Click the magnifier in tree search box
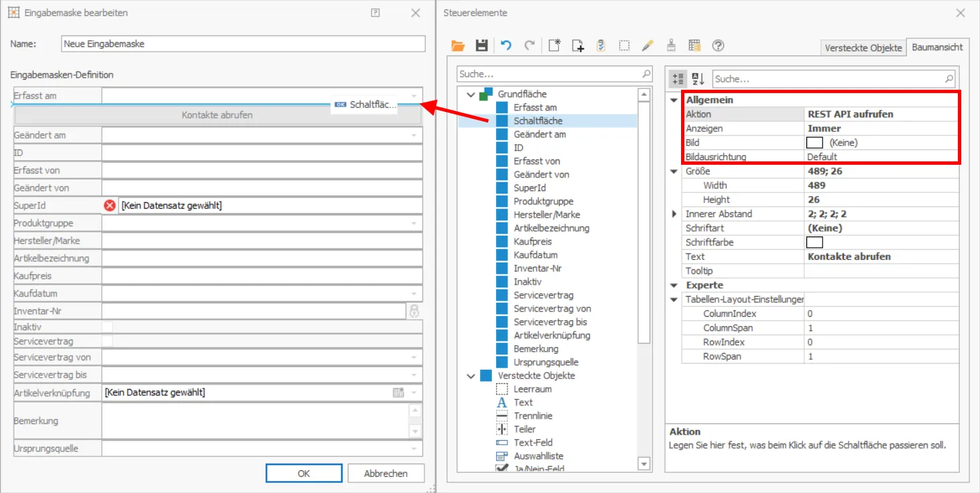 [646, 74]
